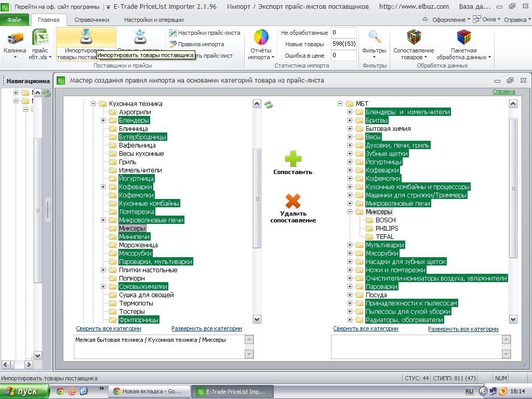Open the Оформление dropdown

click(x=451, y=20)
